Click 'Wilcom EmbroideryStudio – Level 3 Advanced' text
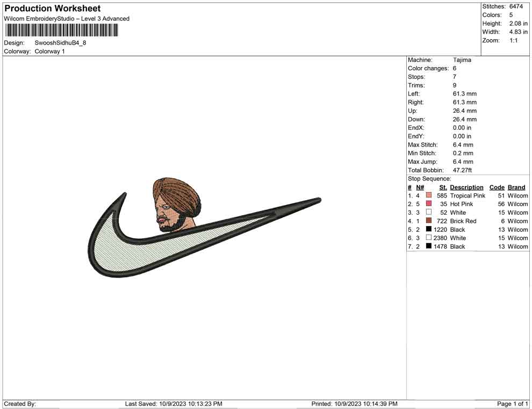This screenshot has width=532, height=409. pyautogui.click(x=67, y=19)
